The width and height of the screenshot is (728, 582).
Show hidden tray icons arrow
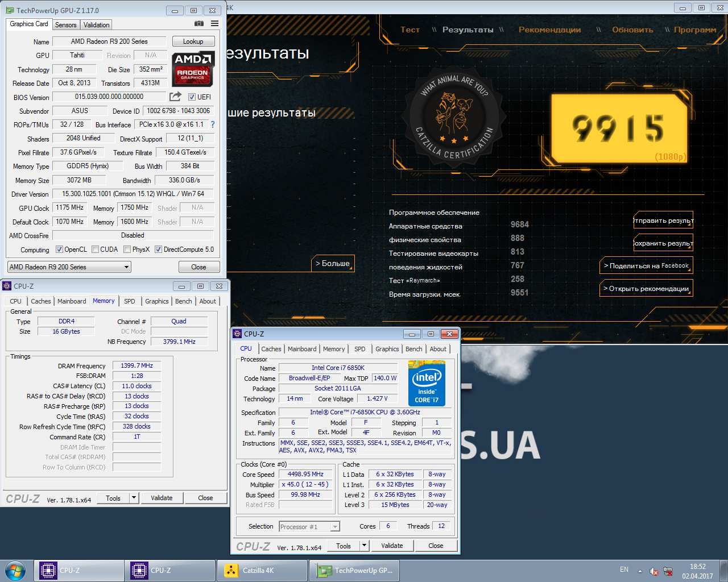pyautogui.click(x=640, y=571)
